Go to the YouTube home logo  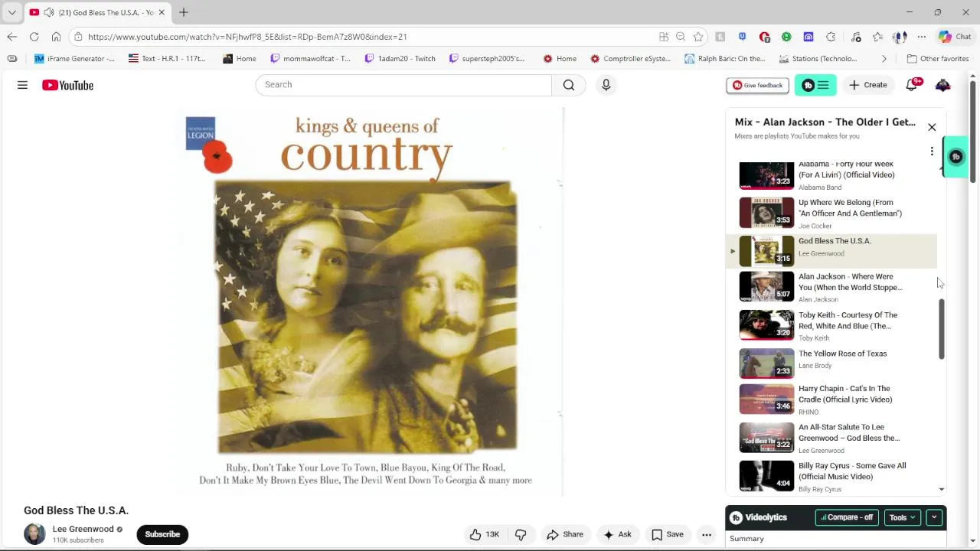click(67, 85)
